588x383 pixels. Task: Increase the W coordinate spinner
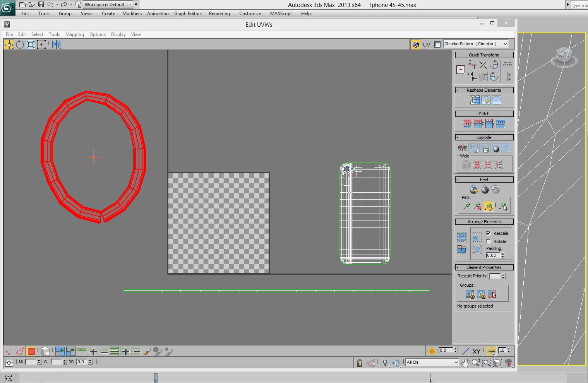tap(90, 361)
